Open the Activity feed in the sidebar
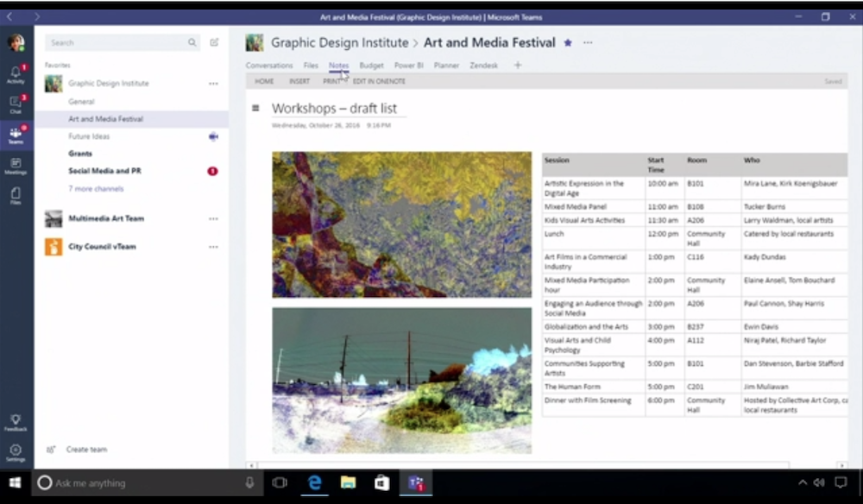 pyautogui.click(x=16, y=74)
